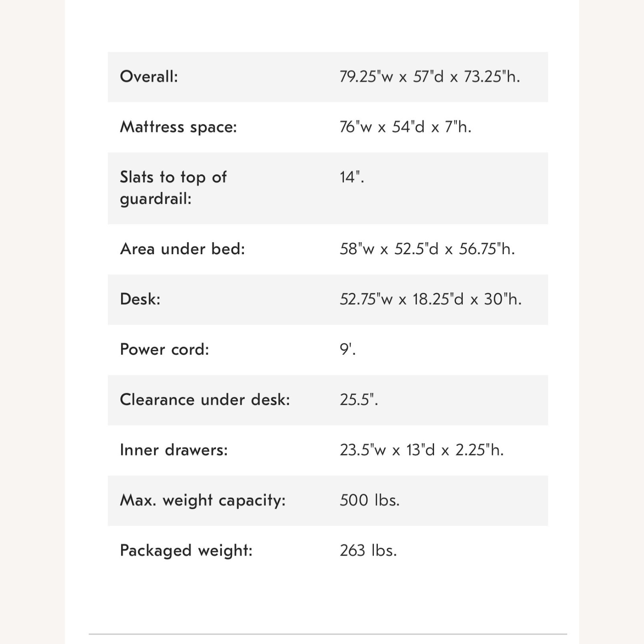Click the "Slats to top of guardrail:" label
This screenshot has height=644, width=644.
coord(173,188)
